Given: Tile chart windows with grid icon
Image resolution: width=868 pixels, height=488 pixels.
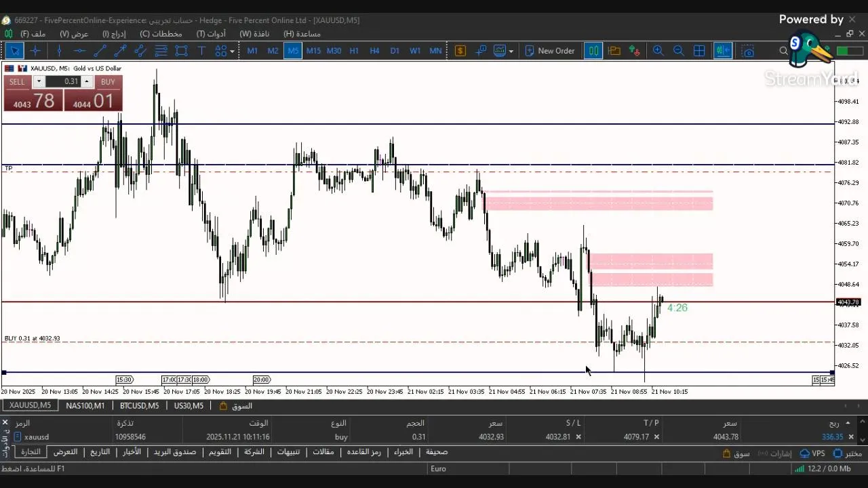Looking at the screenshot, I should pyautogui.click(x=700, y=51).
